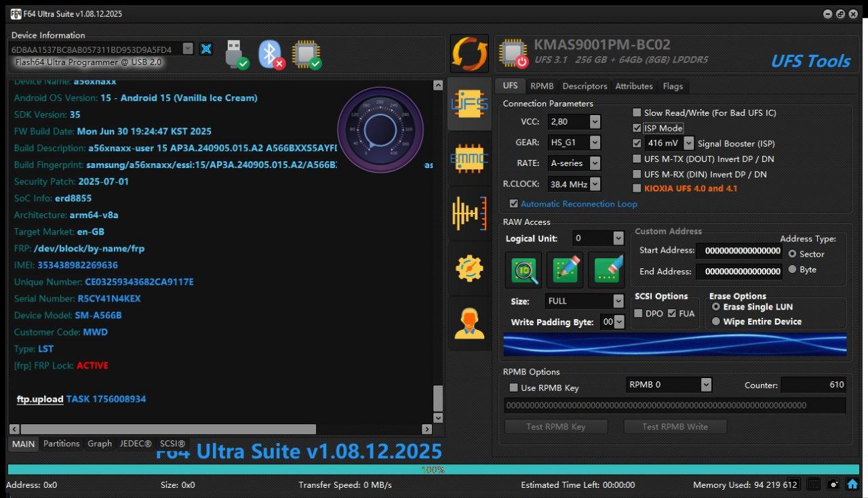Click the Read/Identify chip magnifier icon
The image size is (868, 498).
click(524, 270)
